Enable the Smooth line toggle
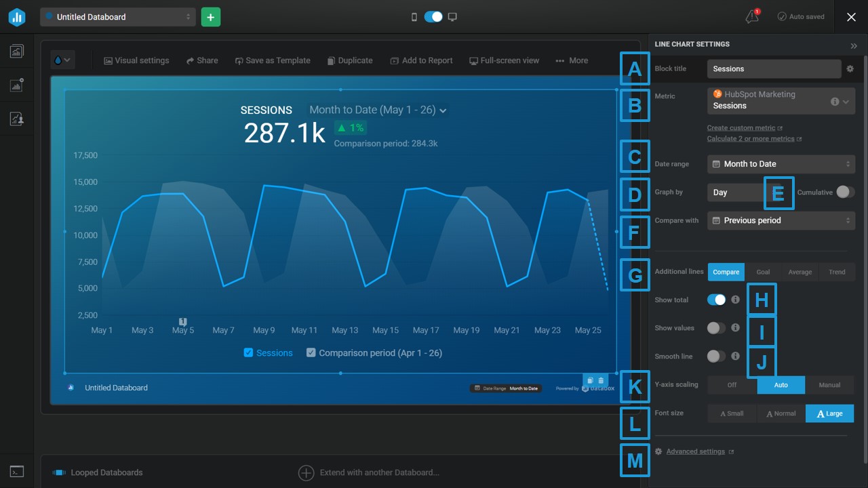The width and height of the screenshot is (868, 488). pyautogui.click(x=716, y=356)
